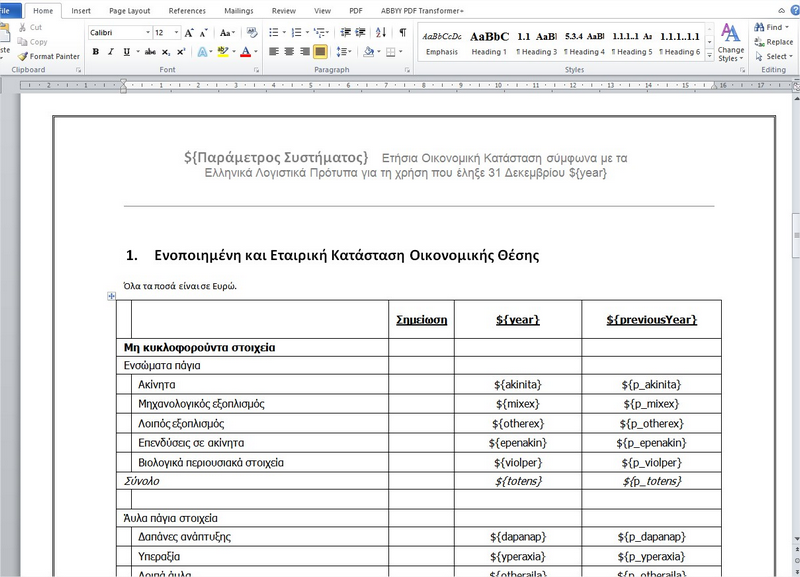Click the Change Styles button
This screenshot has width=800, height=577.
tap(731, 43)
